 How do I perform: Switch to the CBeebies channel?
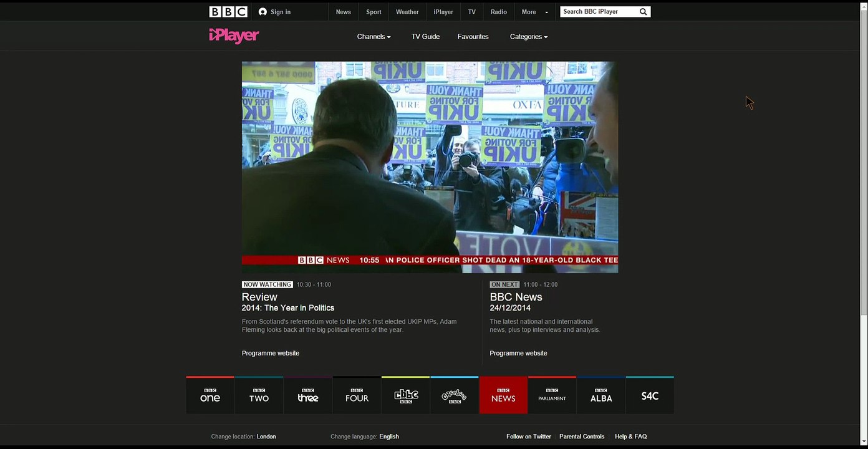tap(455, 395)
